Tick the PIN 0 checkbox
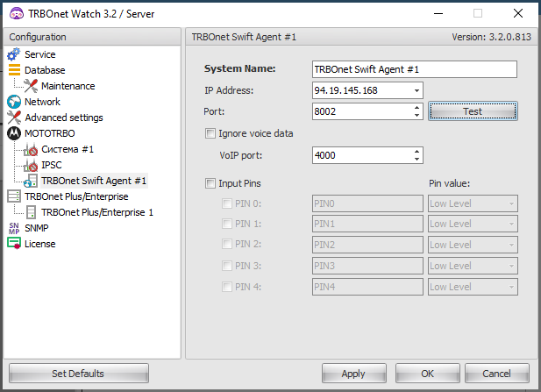Image resolution: width=541 pixels, height=392 pixels. pyautogui.click(x=227, y=203)
